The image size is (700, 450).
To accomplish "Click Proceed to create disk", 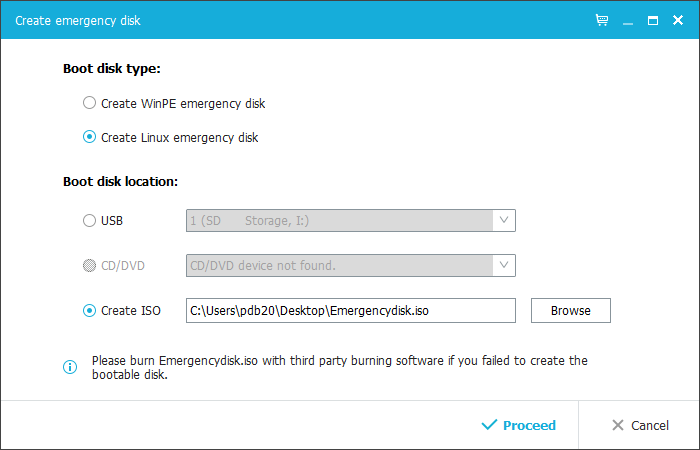I will pos(519,425).
